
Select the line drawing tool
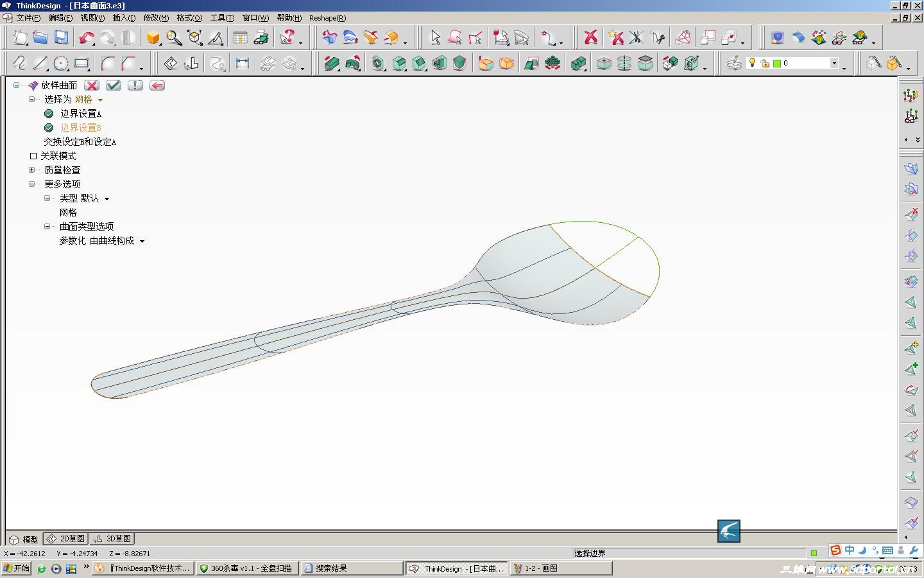[x=40, y=63]
